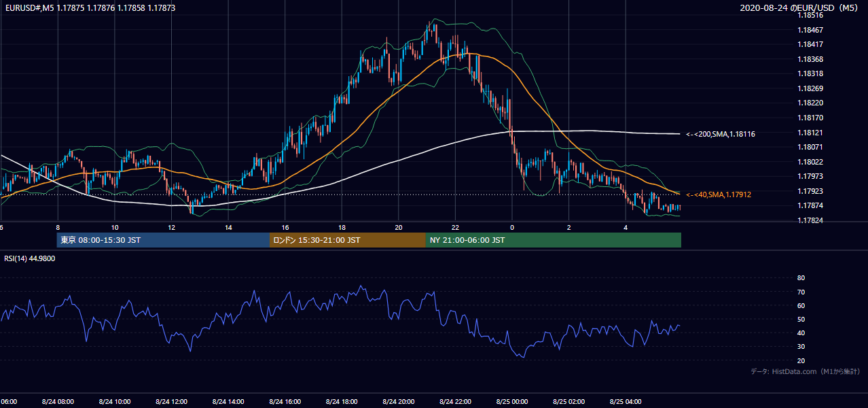Click time label 8/24 20:00
Viewport: 868px width, 408px height.
[x=398, y=401]
